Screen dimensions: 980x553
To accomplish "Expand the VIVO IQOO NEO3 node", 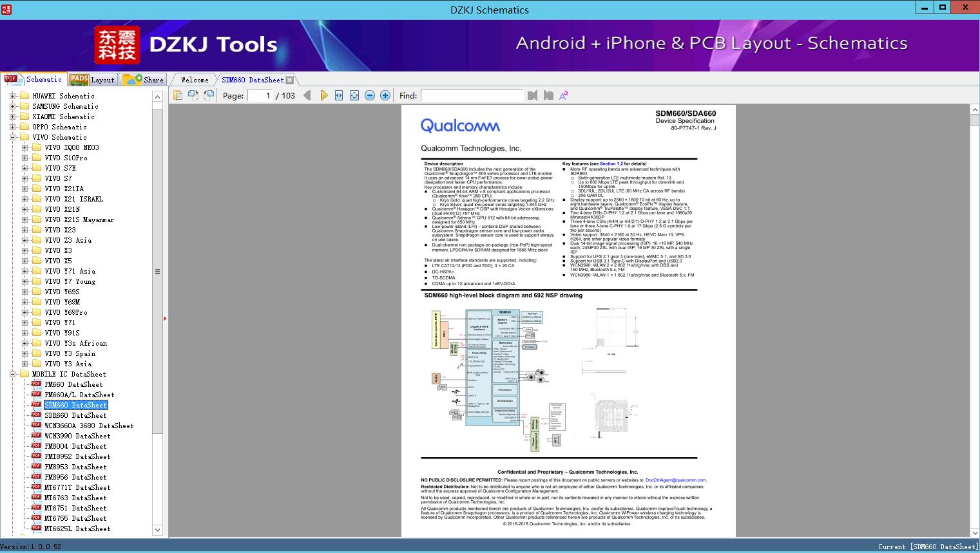I will (x=24, y=147).
